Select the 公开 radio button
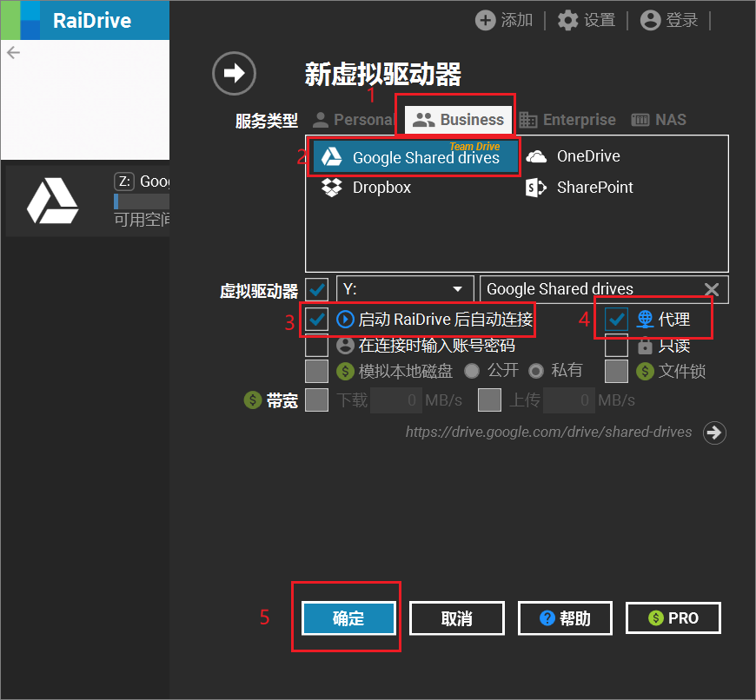The image size is (756, 700). (472, 371)
